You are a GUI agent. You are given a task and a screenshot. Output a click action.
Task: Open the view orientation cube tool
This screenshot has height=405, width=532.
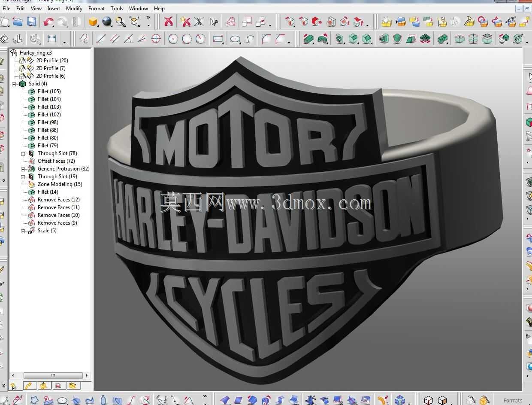point(135,21)
